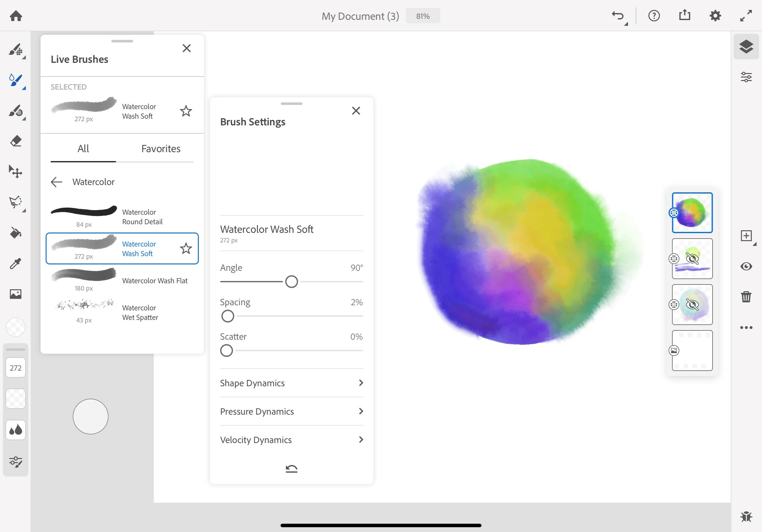Viewport: 762px width, 532px height.
Task: Select the Pixel Brush tool
Action: (x=15, y=50)
